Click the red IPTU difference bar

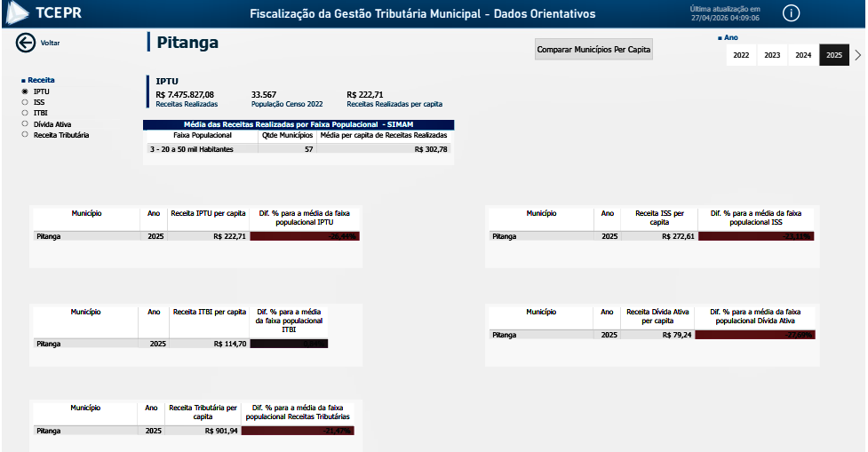tap(305, 237)
